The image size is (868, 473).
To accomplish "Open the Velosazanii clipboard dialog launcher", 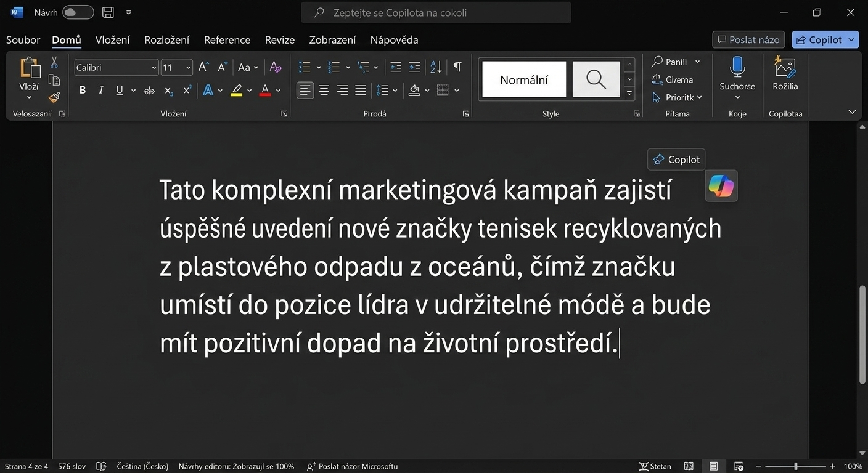I will pos(62,114).
